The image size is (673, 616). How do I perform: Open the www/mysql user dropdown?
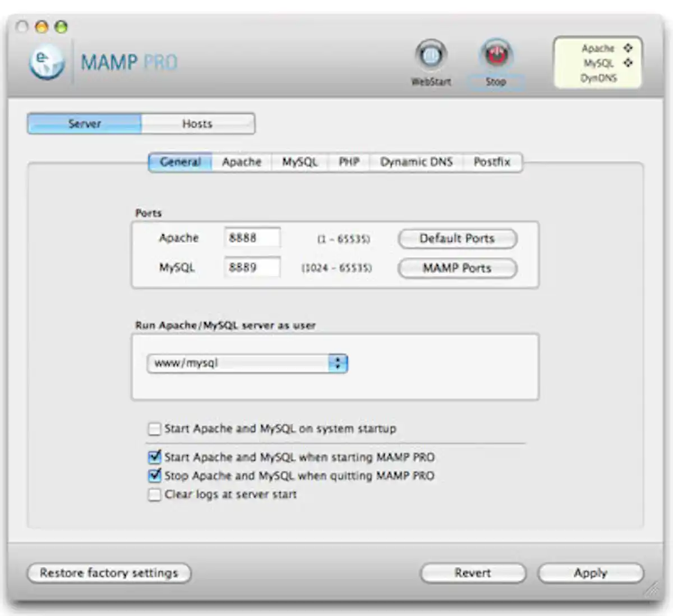pyautogui.click(x=247, y=364)
